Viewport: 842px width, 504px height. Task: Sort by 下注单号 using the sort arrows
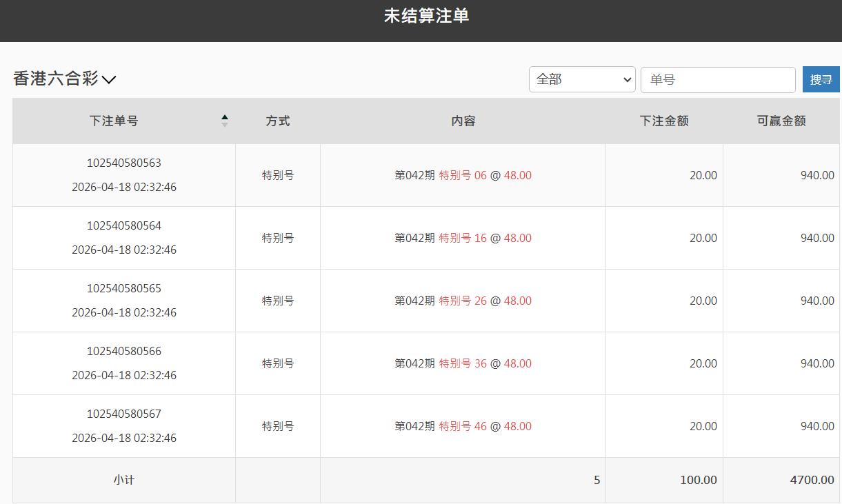point(224,121)
